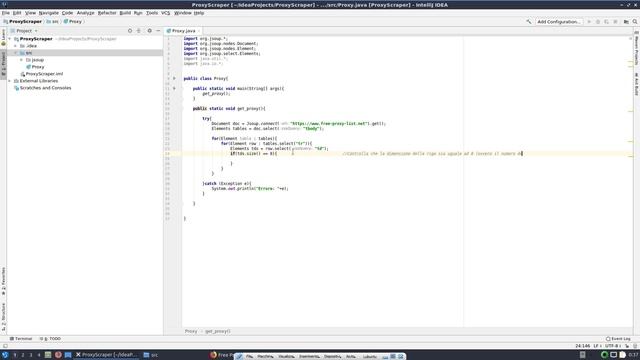The height and width of the screenshot is (360, 640).
Task: Click the tool windows toggle icon bottom-left
Action: [5, 346]
